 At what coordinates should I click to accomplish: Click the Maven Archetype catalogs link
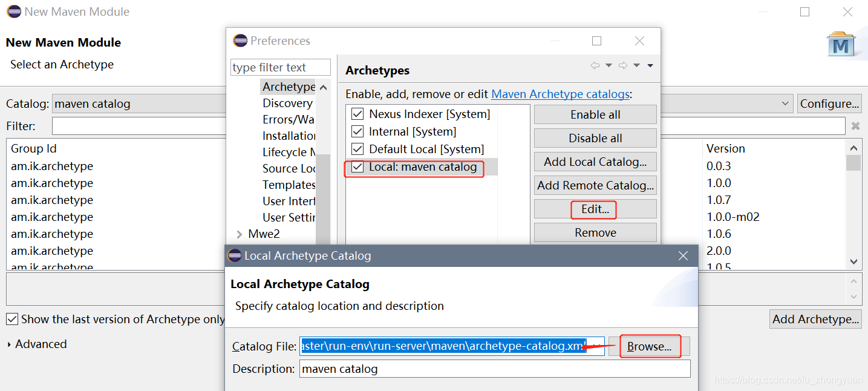pyautogui.click(x=560, y=94)
